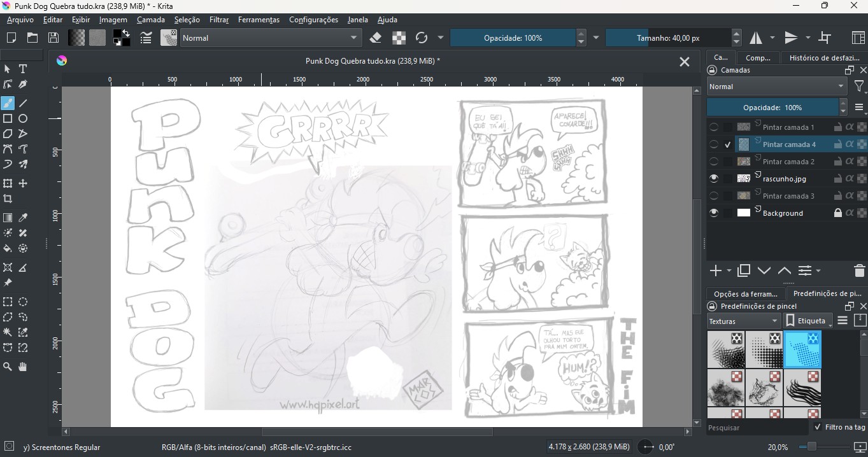Choose the Elliptical Selection tool
Image resolution: width=868 pixels, height=457 pixels.
pos(23,302)
